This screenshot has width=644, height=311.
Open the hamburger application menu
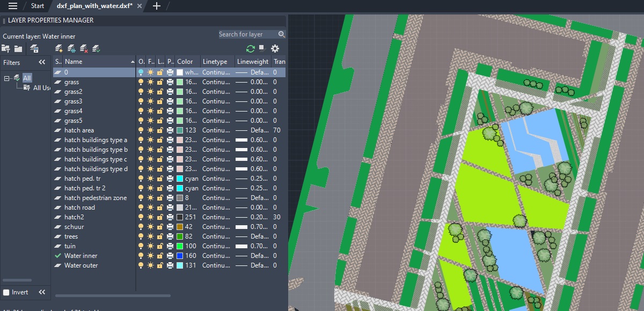click(x=13, y=6)
